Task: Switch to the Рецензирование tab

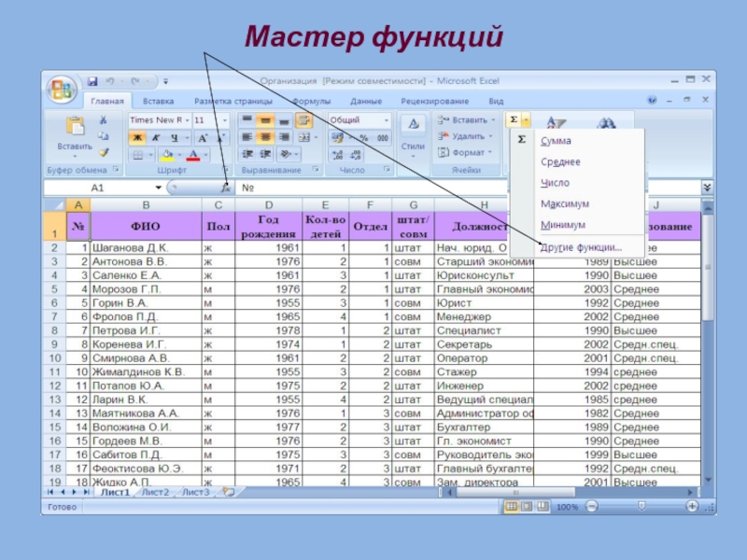Action: [x=434, y=101]
